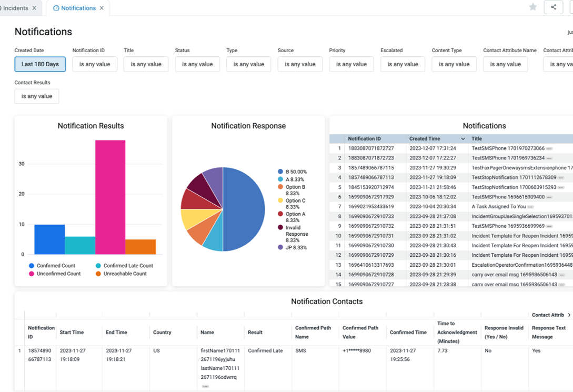Switch to the Incidents tab
Viewport: 573px width, 392px height.
[x=15, y=8]
